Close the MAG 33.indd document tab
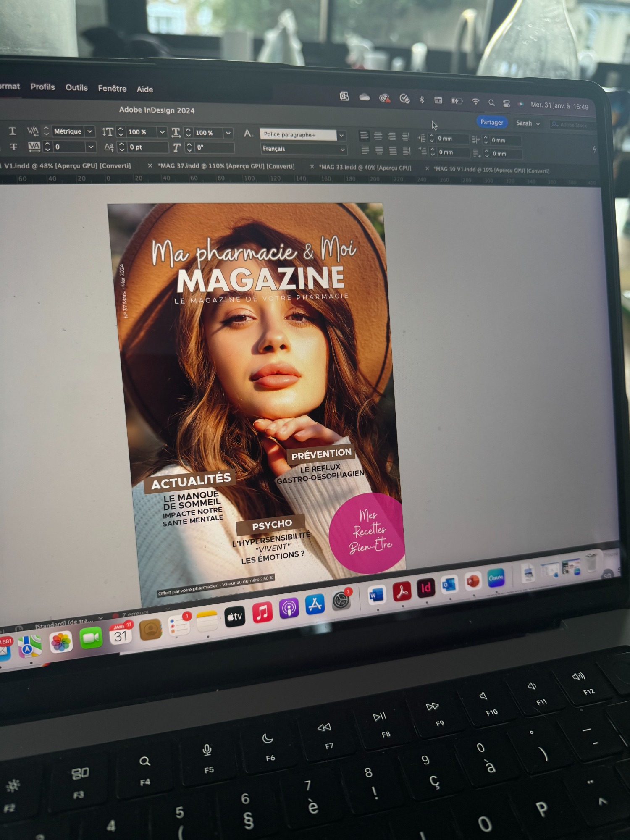The height and width of the screenshot is (840, 630). [x=312, y=167]
